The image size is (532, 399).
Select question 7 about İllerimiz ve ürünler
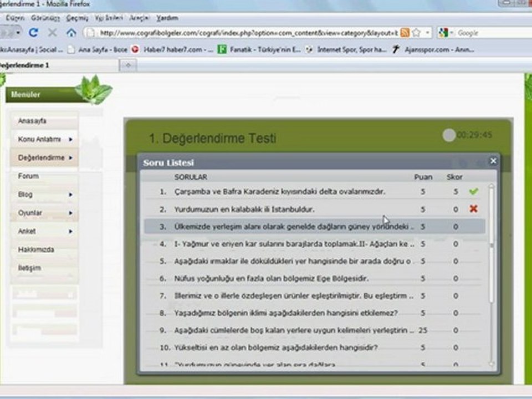point(315,295)
